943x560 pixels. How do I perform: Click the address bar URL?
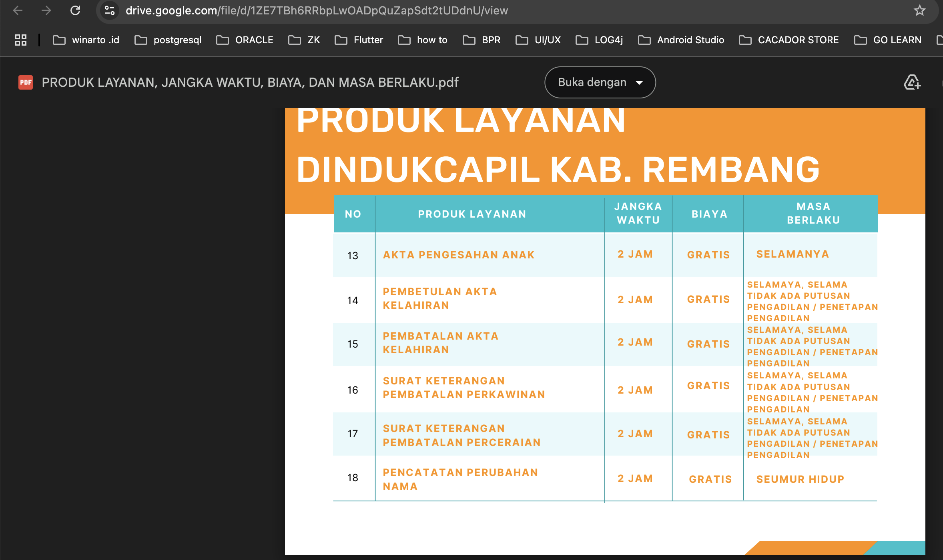click(x=317, y=10)
